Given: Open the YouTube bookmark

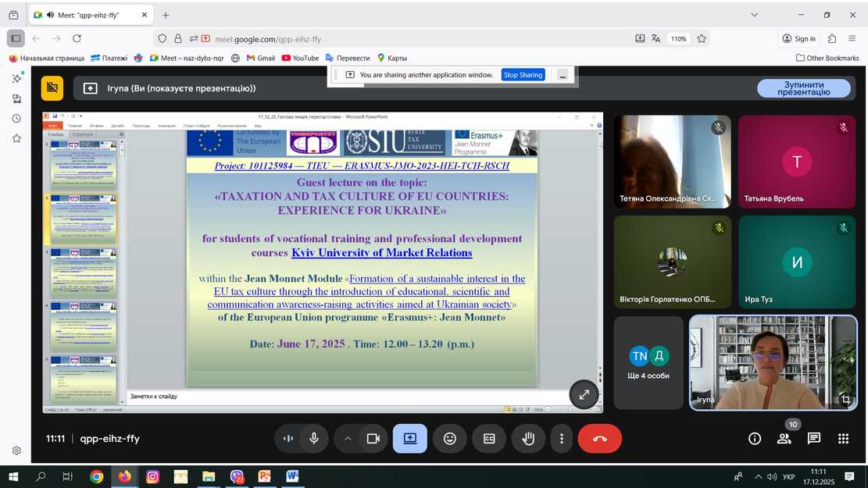Looking at the screenshot, I should 300,58.
